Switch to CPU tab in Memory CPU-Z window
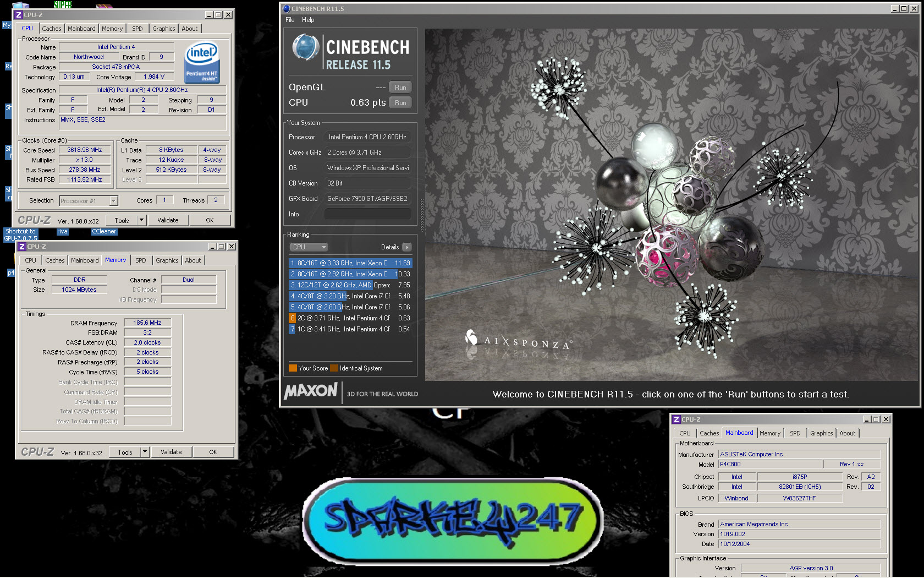 tap(31, 260)
